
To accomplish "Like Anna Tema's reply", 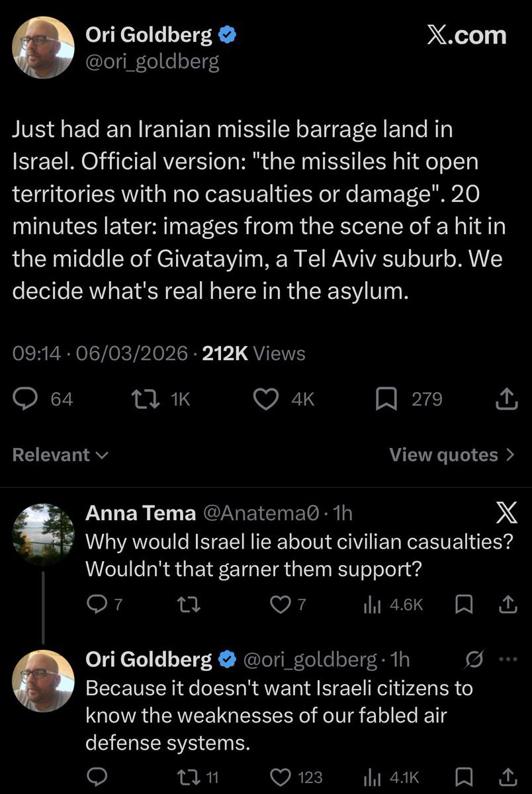I will [282, 603].
